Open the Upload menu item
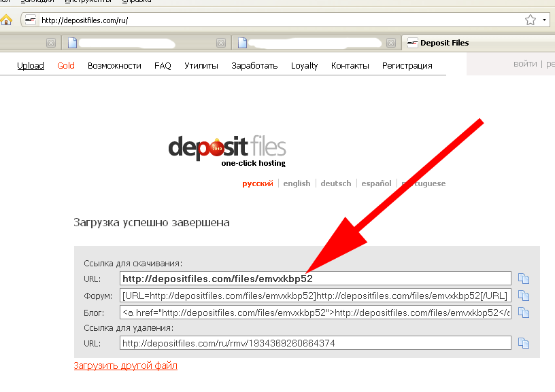This screenshot has height=392, width=555. 31,66
